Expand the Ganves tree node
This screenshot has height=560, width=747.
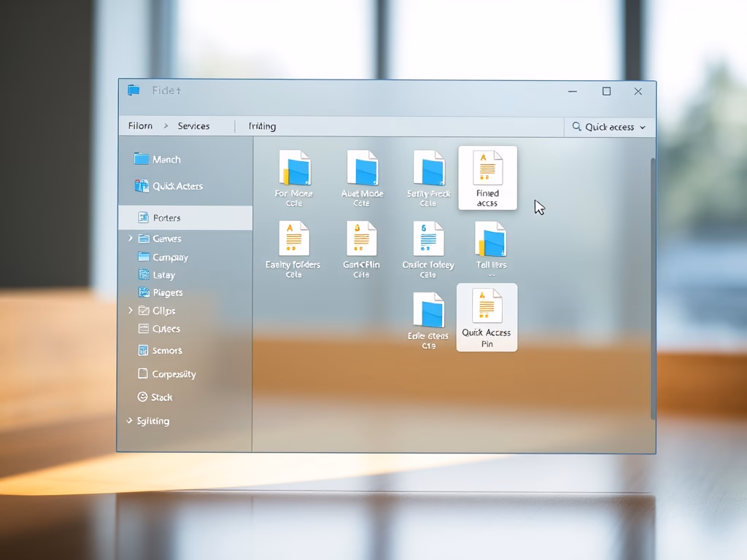click(x=131, y=238)
